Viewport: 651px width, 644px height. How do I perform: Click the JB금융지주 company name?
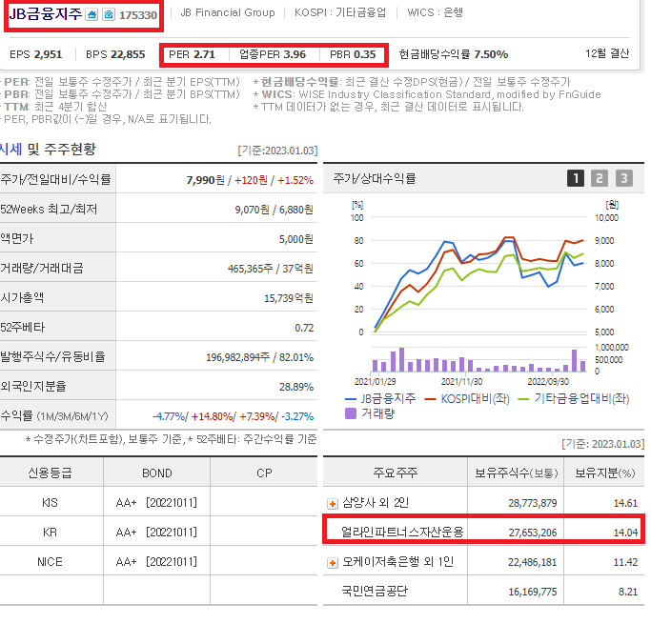tap(46, 14)
